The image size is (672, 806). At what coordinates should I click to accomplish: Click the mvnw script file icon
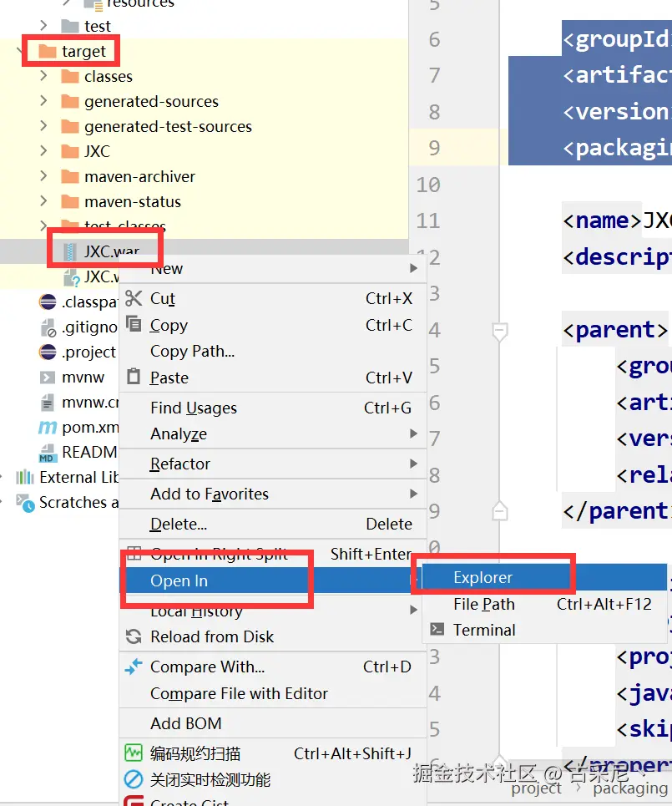[x=48, y=378]
